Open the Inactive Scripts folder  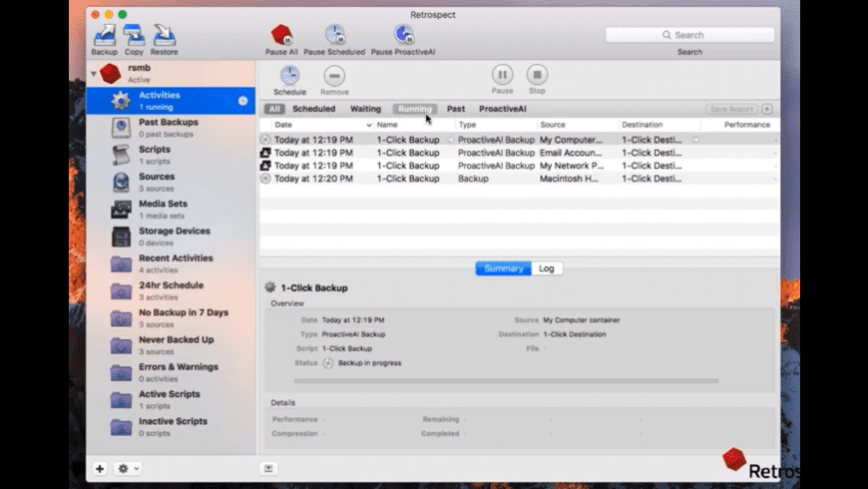171,426
